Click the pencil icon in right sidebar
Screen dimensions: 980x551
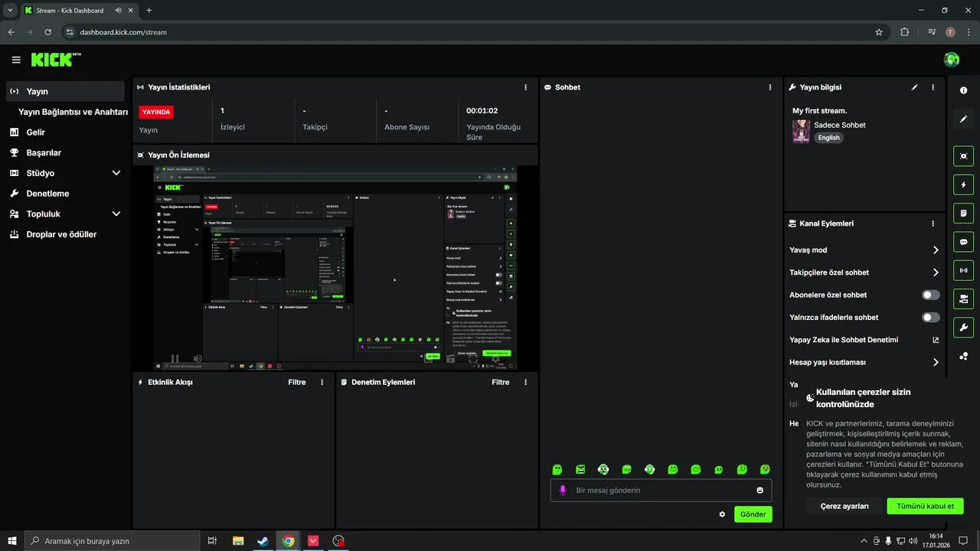[x=963, y=119]
